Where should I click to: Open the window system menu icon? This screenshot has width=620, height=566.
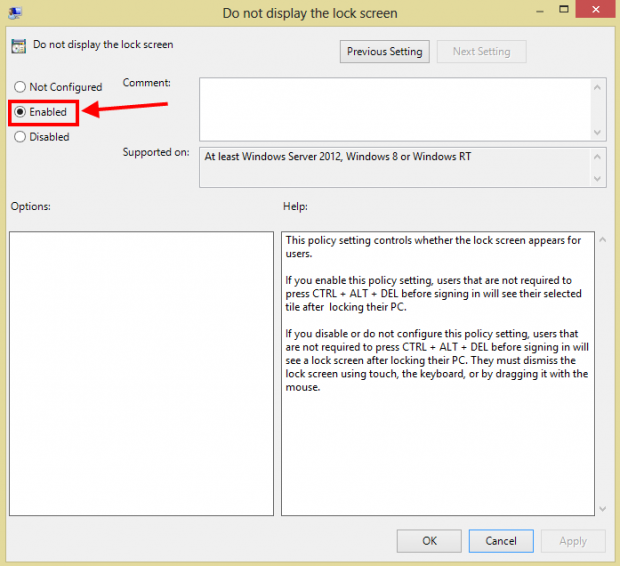(15, 13)
